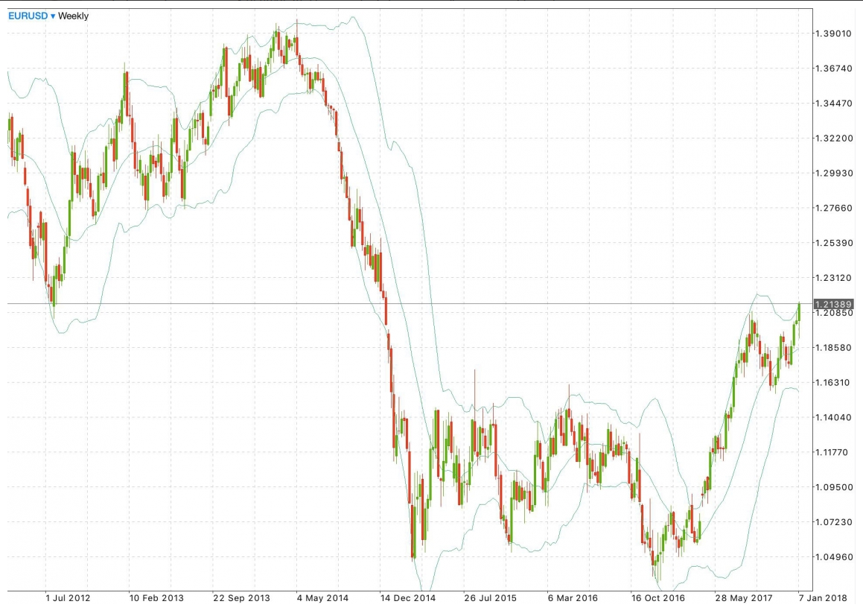
Task: Click the 1.18580 price axis label
Action: point(833,347)
